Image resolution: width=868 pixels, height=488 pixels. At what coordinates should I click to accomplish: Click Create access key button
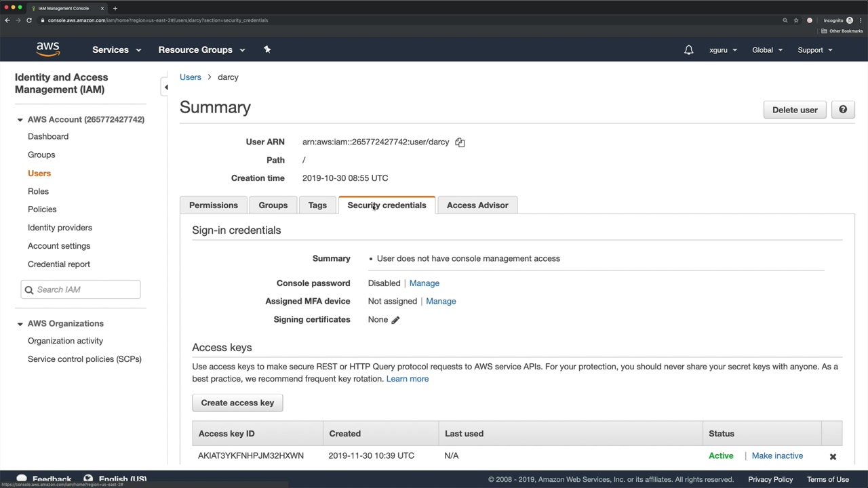click(x=237, y=403)
